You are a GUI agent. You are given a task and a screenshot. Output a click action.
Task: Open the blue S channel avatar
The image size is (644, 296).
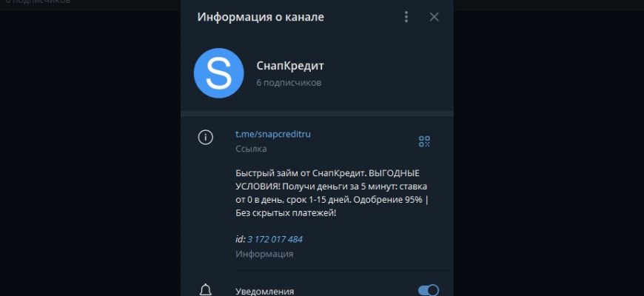[x=218, y=73]
